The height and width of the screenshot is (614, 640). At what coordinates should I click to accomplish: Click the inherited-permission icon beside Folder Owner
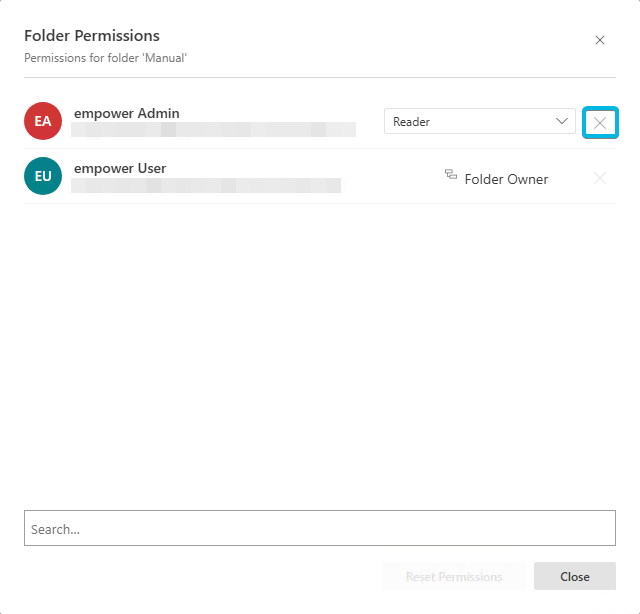[x=451, y=174]
